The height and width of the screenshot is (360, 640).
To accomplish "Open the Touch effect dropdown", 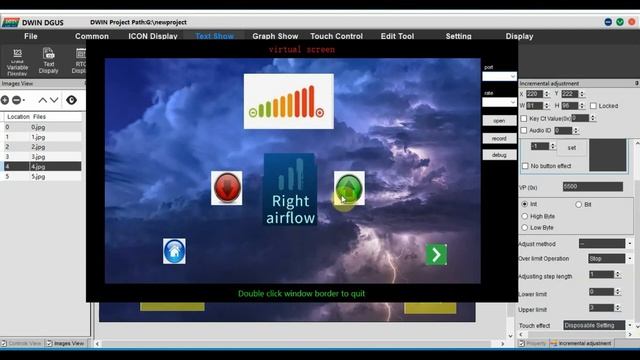I will point(630,325).
